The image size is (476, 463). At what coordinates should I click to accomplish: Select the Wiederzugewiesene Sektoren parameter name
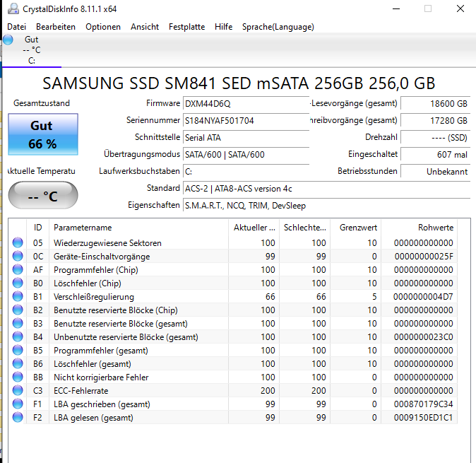coord(107,243)
